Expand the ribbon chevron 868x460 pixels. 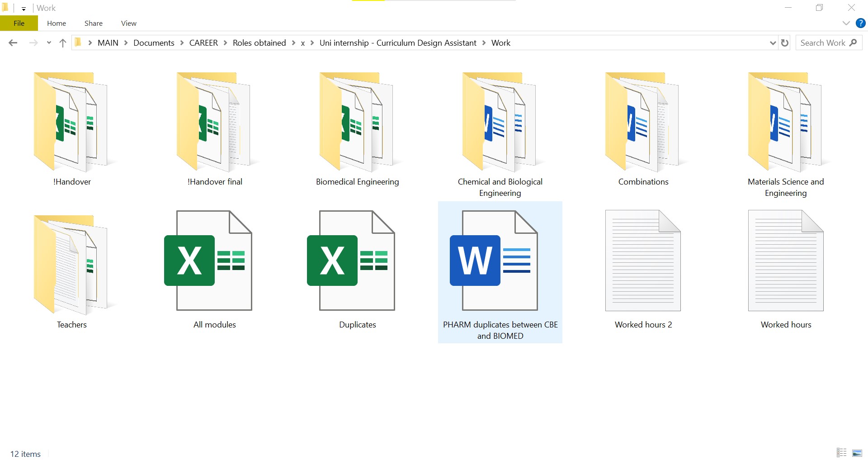coord(846,23)
